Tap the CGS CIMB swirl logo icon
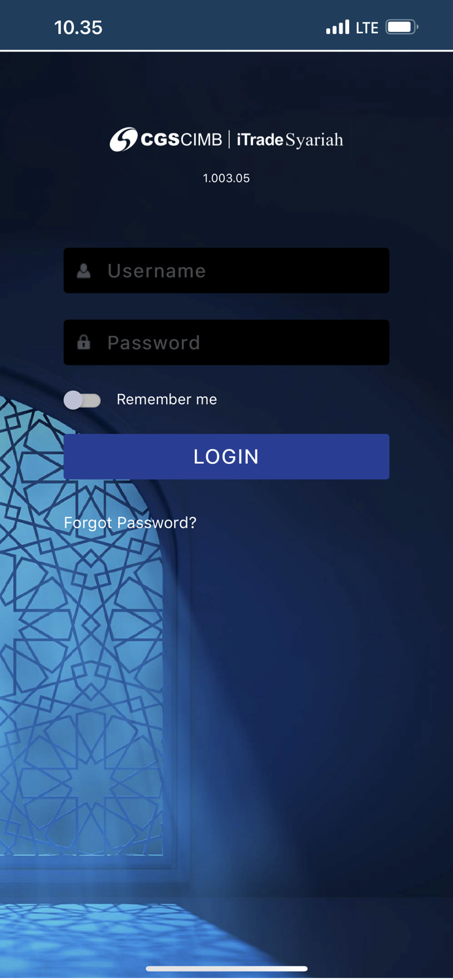453x980 pixels. point(124,139)
